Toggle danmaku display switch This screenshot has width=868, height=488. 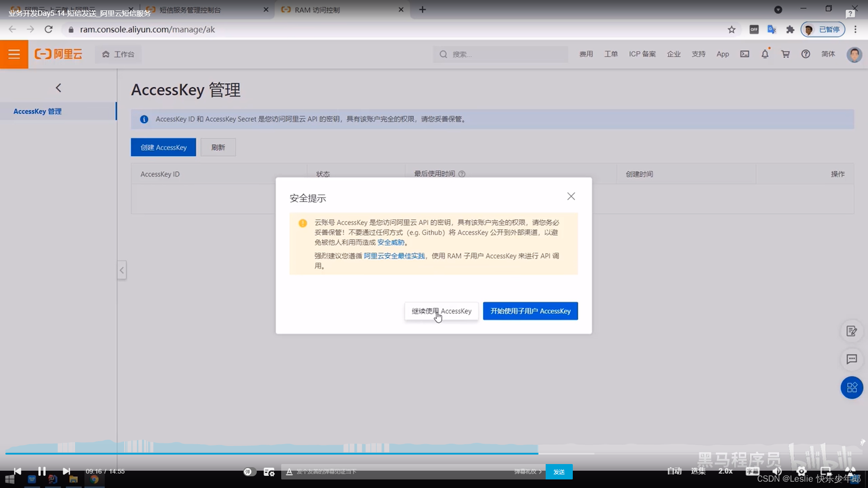(249, 472)
